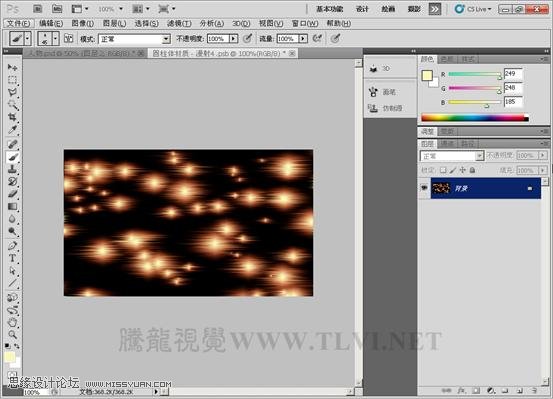Screen dimensions: 553x399
Task: Open the opacity slider arrow in options bar
Action: (233, 38)
